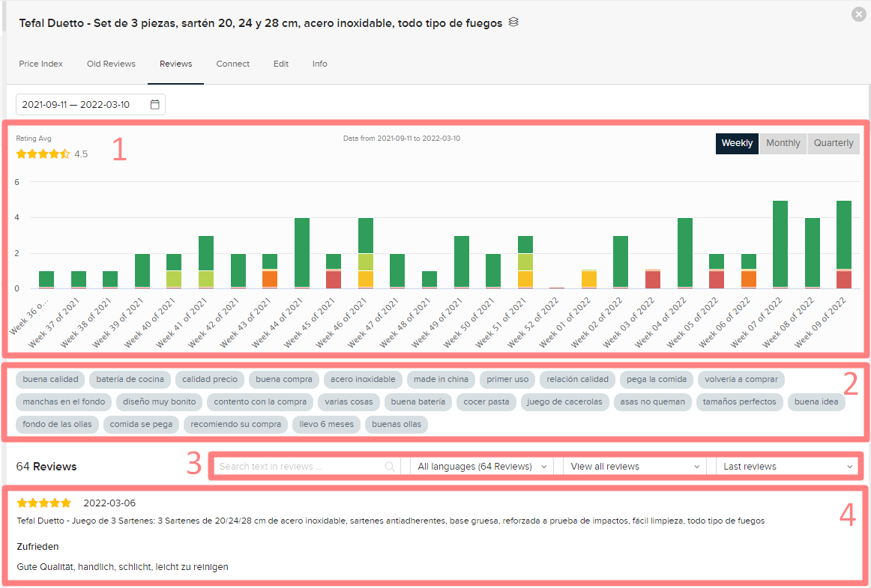Screen dimensions: 871x588
Task: Switch chart to Weekly view
Action: point(737,143)
